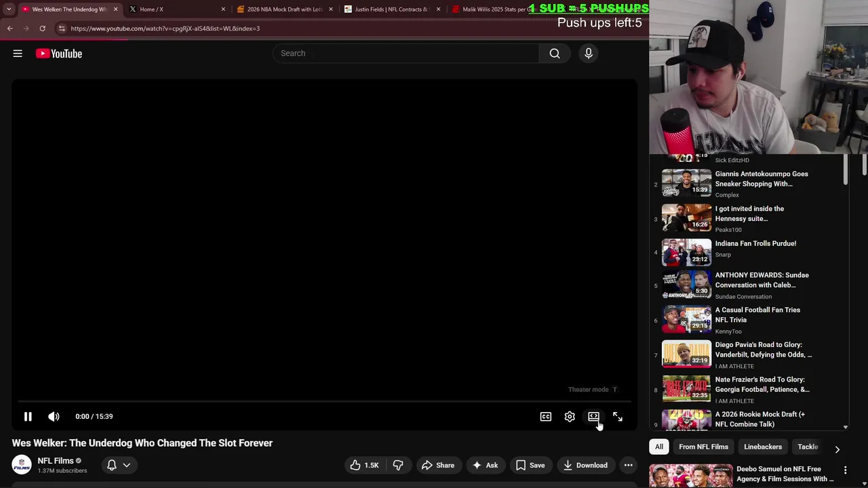Open Diego Pavia's Road to Glory thumbnail
868x488 pixels.
tap(686, 354)
